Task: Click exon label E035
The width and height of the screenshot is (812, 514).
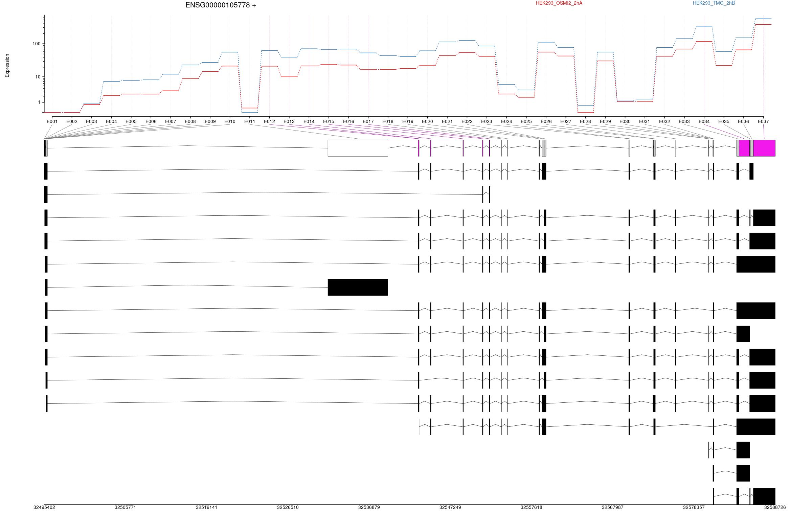Action: point(724,121)
